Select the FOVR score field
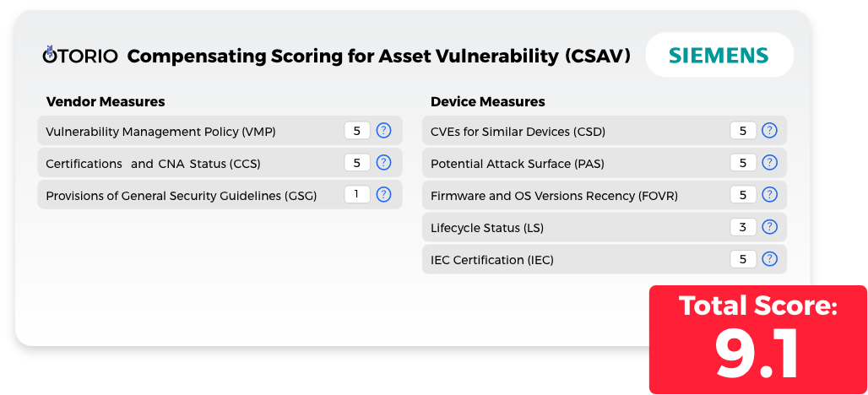Screen dimensions: 868x395 743,195
